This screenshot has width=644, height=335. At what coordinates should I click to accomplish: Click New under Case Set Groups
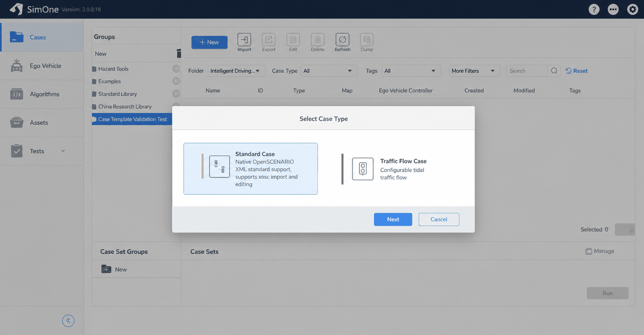point(121,269)
